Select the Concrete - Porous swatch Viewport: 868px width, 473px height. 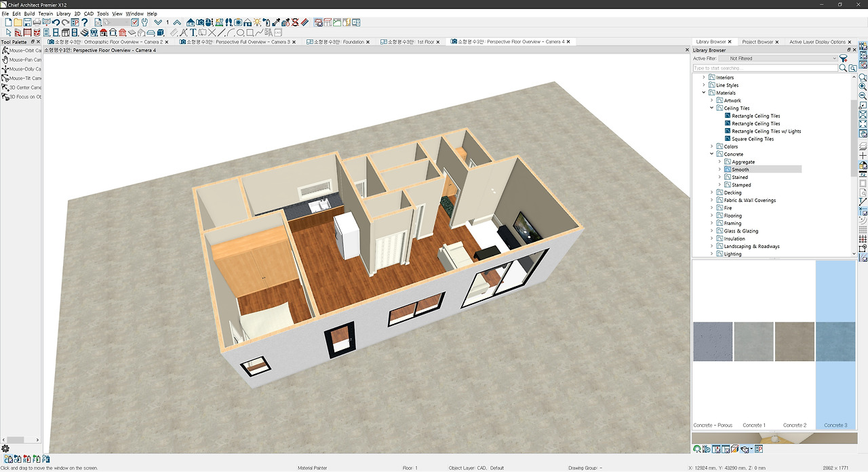[713, 342]
